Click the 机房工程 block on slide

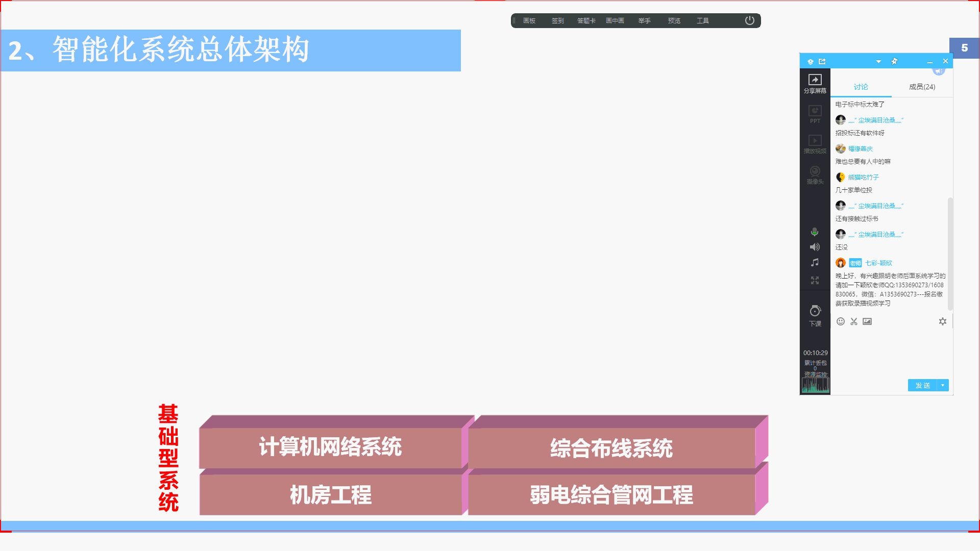(330, 495)
